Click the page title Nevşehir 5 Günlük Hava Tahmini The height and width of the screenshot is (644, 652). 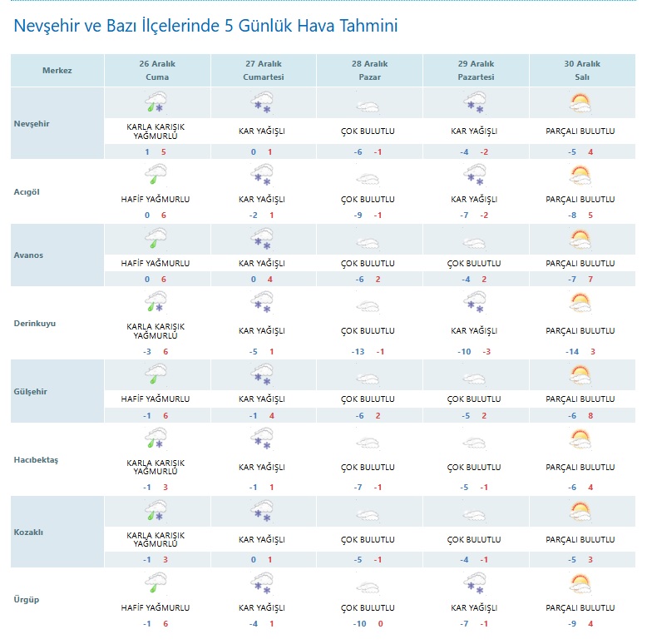[x=205, y=27]
